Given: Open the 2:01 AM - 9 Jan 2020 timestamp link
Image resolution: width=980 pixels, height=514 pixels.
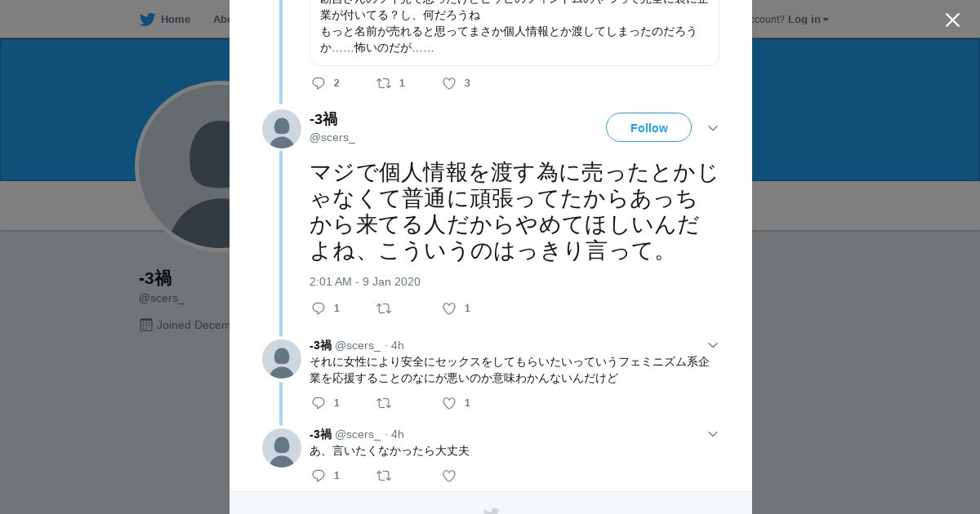Looking at the screenshot, I should (x=364, y=281).
